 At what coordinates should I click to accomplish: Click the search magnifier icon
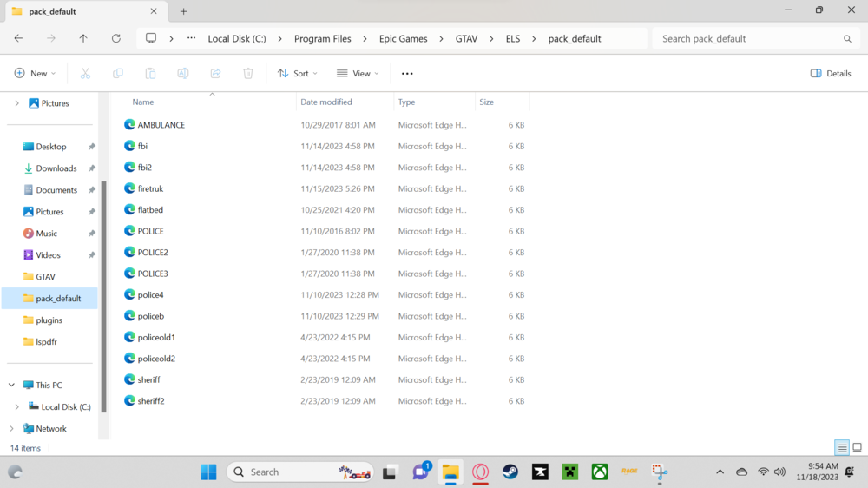[847, 39]
